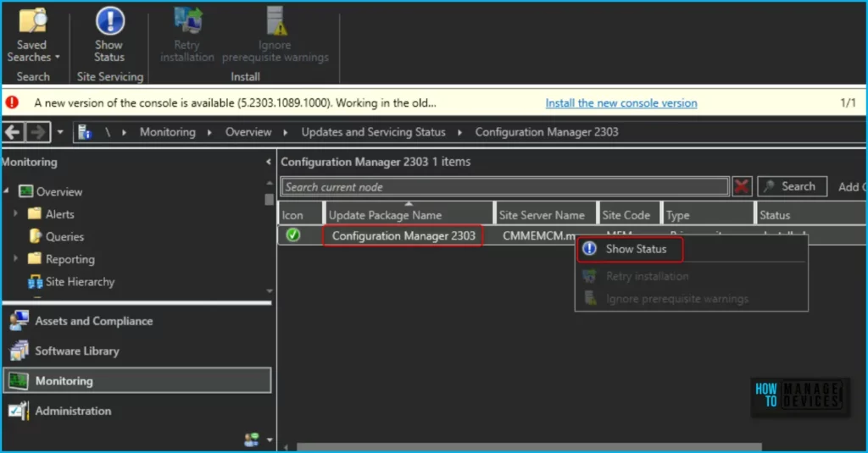Expand the Alerts tree node

click(x=15, y=213)
